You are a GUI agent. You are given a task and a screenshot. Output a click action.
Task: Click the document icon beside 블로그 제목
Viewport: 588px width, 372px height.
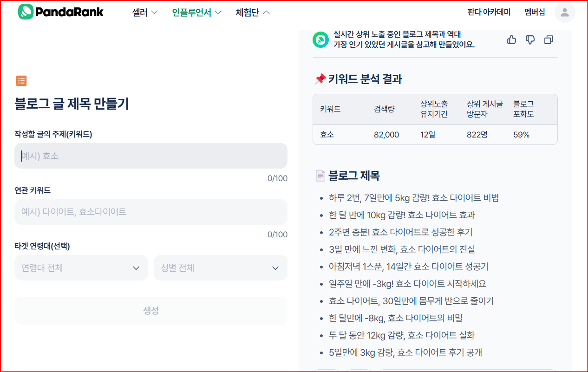pos(320,176)
